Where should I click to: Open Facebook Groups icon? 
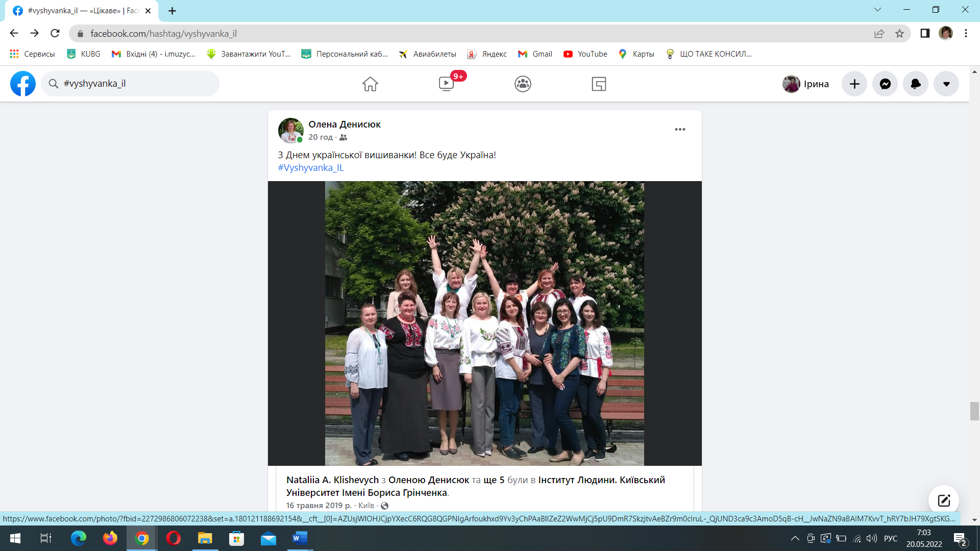coord(523,84)
